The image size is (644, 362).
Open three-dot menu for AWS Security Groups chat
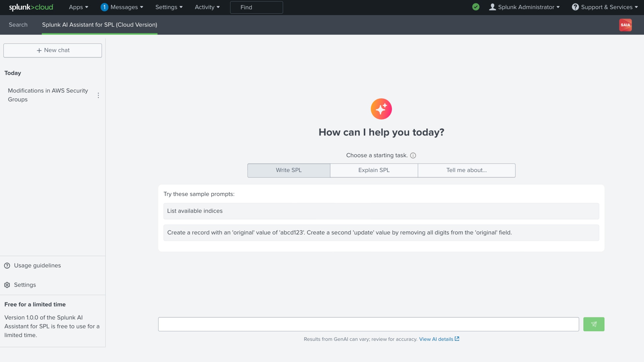tap(98, 95)
